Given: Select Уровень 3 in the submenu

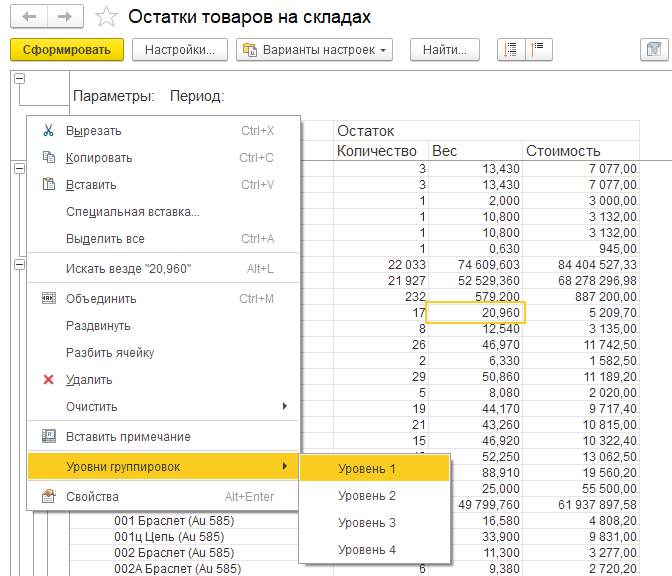Looking at the screenshot, I should (375, 522).
